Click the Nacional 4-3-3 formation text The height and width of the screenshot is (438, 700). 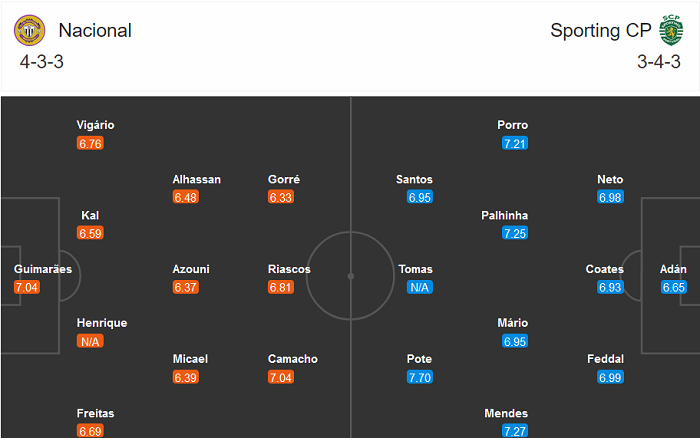tap(43, 62)
